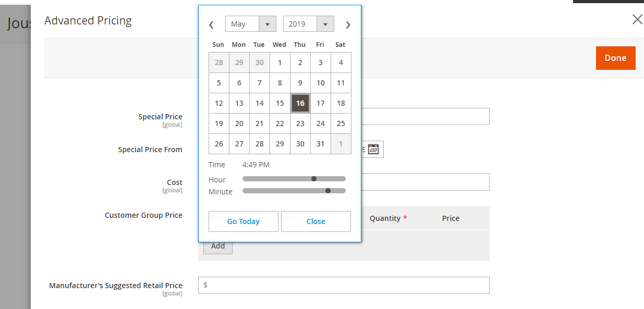
Task: Navigate to the next month with the right chevron
Action: tap(348, 24)
